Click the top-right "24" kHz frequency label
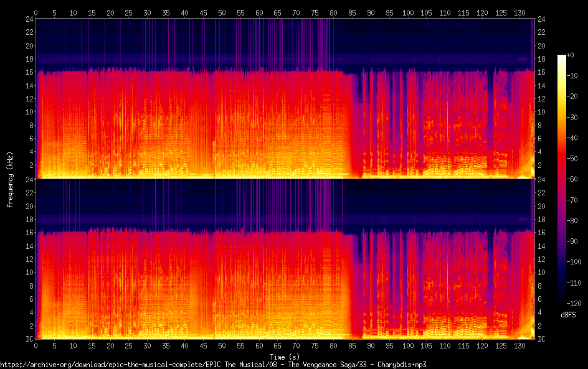The image size is (588, 369). tap(541, 19)
